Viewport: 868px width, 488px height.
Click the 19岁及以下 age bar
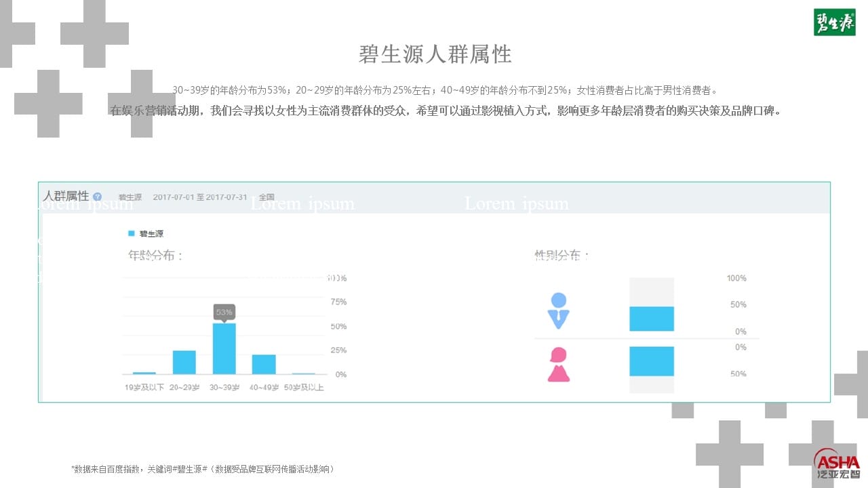point(144,373)
